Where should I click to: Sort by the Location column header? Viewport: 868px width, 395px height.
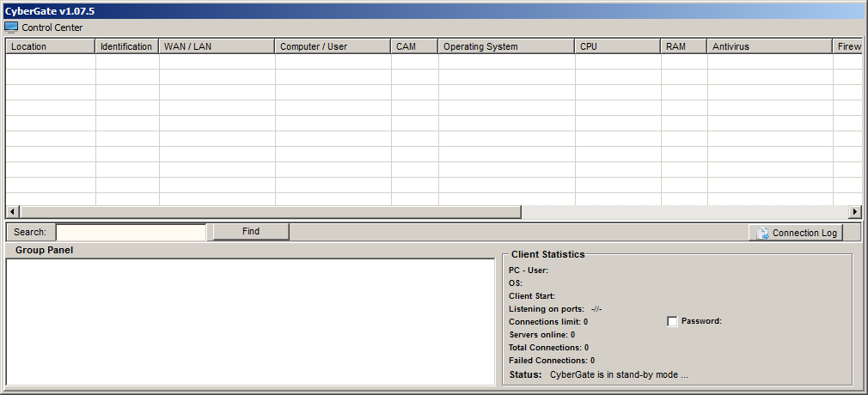click(50, 46)
